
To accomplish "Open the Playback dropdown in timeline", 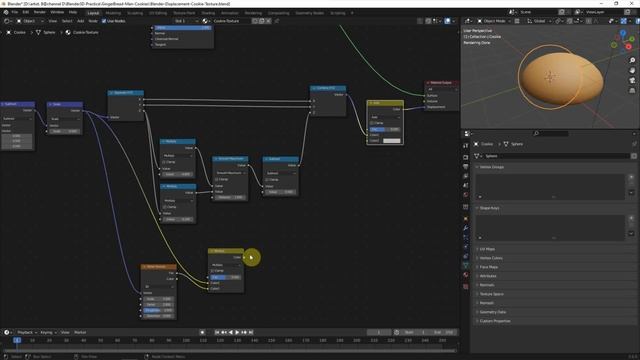I will click(x=27, y=332).
